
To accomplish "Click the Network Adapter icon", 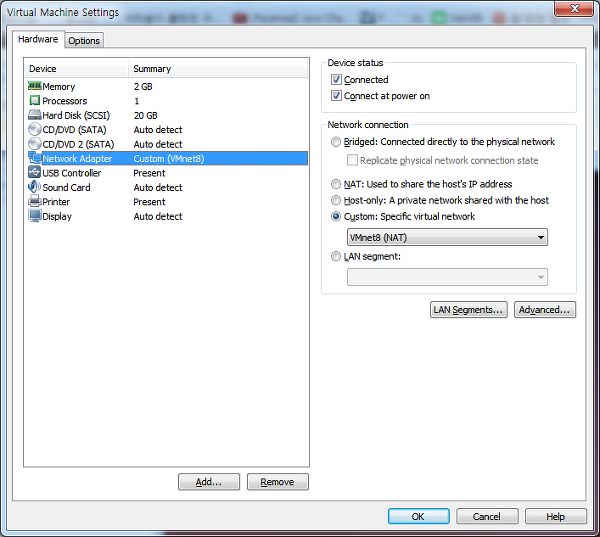I will click(34, 158).
